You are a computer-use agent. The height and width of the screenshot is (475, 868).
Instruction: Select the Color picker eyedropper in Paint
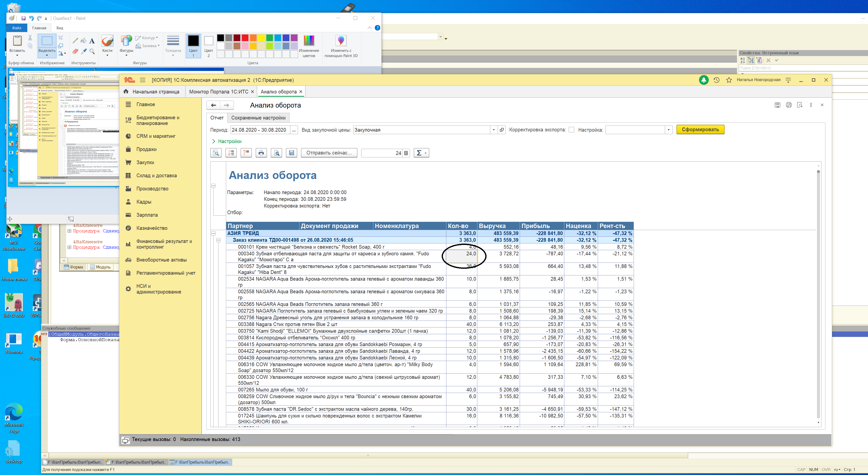pos(83,51)
